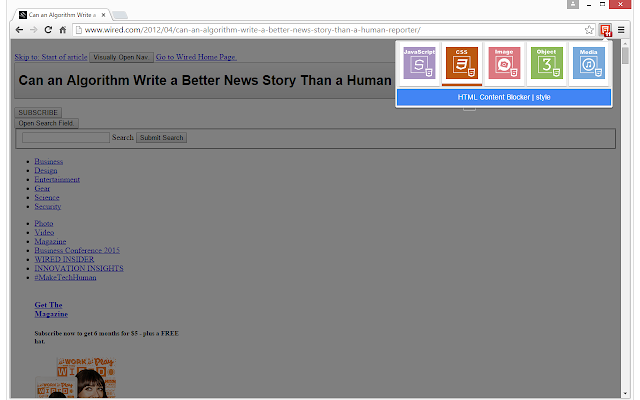Viewport: 640px width, 400px height.
Task: Go back with the back arrow
Action: click(x=19, y=30)
